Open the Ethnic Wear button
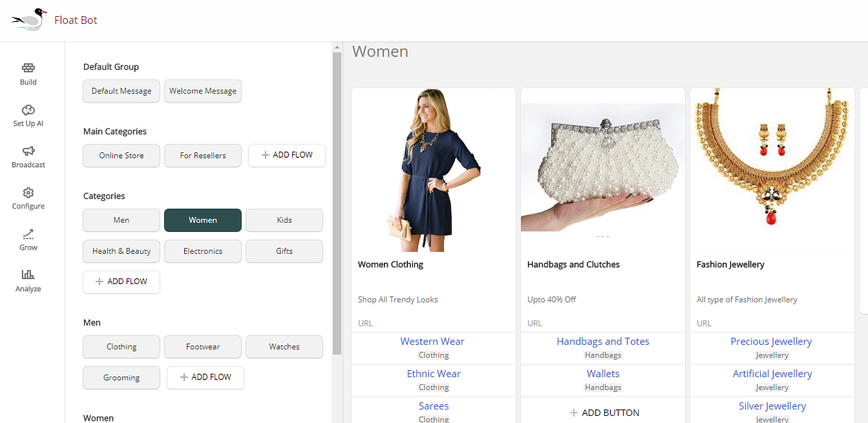 click(433, 381)
